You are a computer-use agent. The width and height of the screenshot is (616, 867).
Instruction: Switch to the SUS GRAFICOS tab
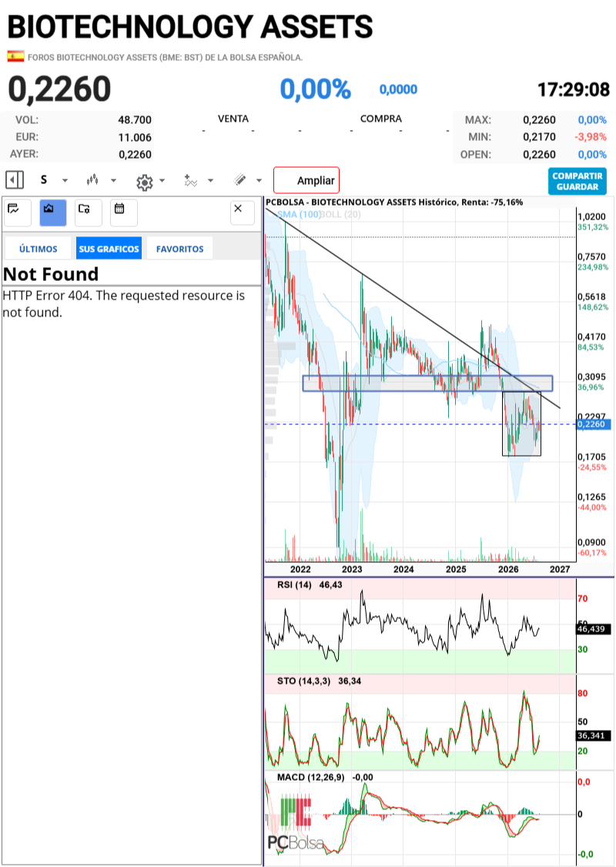[x=109, y=249]
